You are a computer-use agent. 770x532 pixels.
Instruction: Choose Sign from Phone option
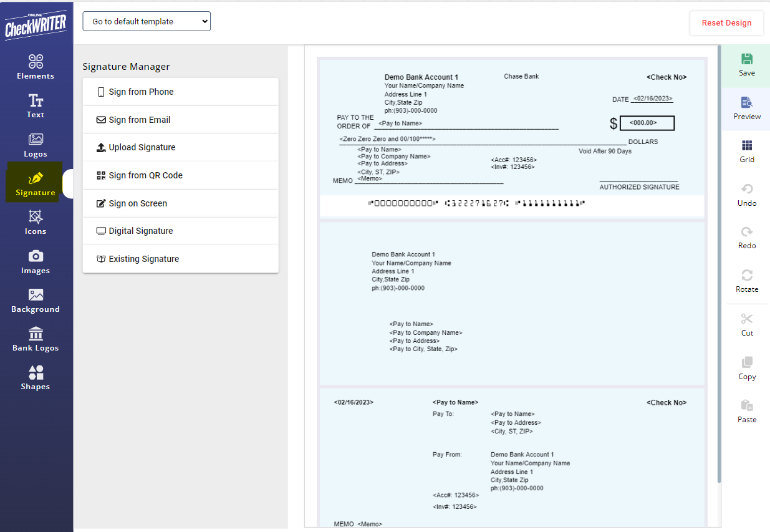(180, 92)
